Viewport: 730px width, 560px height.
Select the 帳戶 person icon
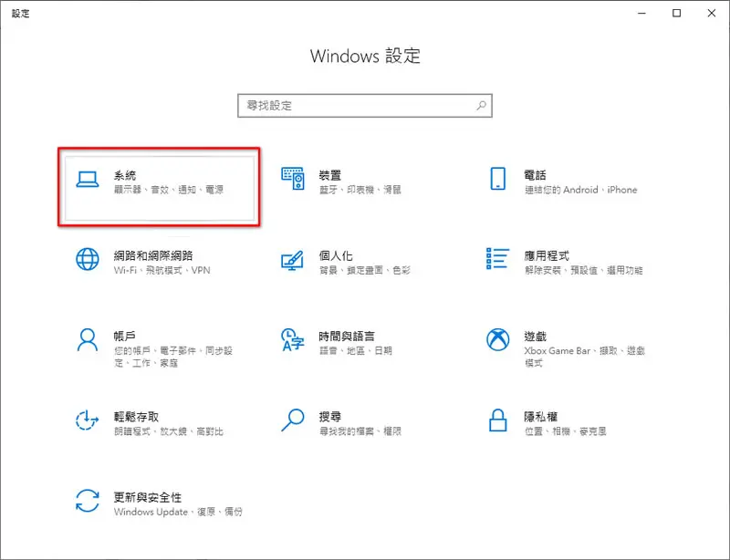click(88, 340)
